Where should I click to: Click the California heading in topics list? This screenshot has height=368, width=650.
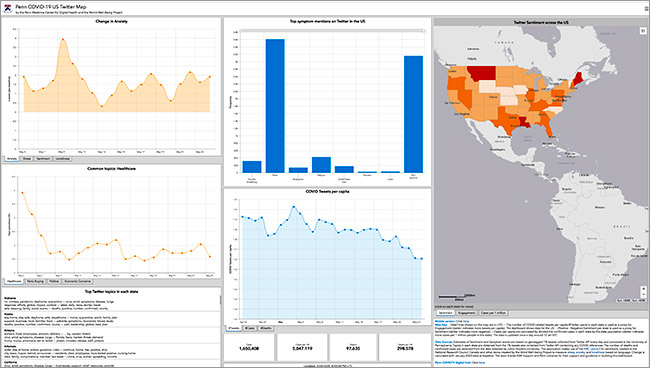click(x=11, y=362)
